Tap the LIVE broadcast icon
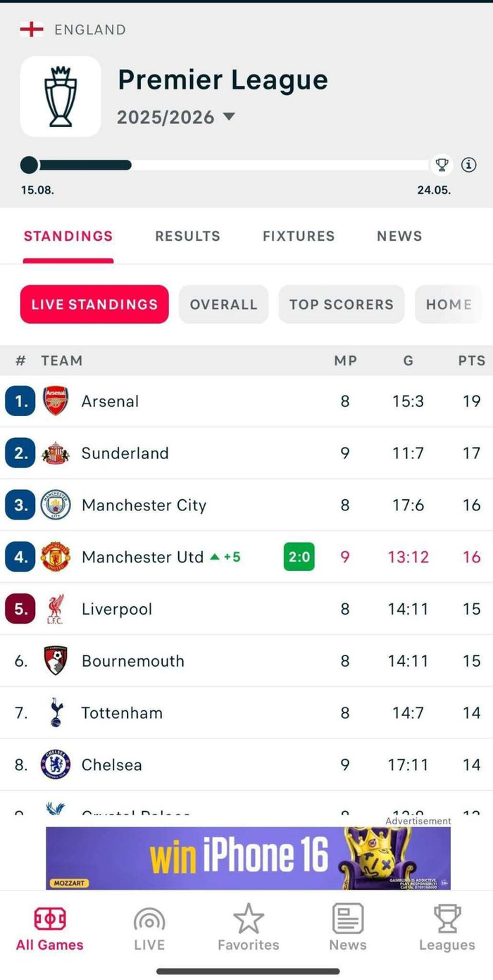 [149, 919]
